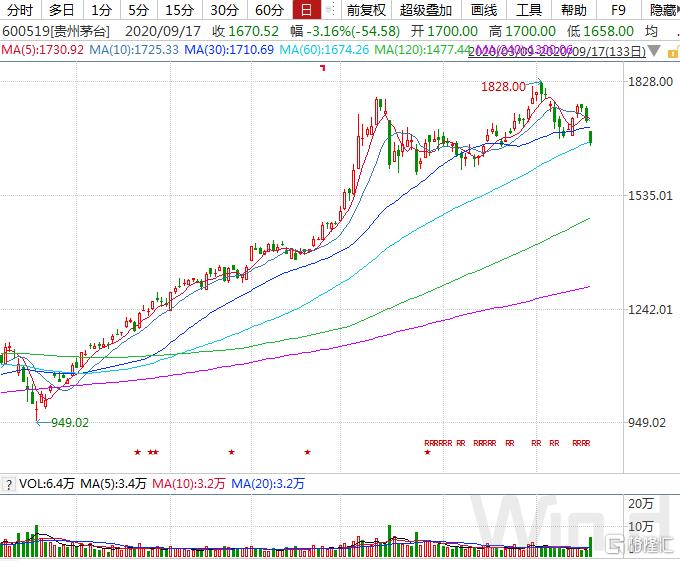Select the 5分 five-minute period tab
This screenshot has width=680, height=561.
click(x=138, y=10)
